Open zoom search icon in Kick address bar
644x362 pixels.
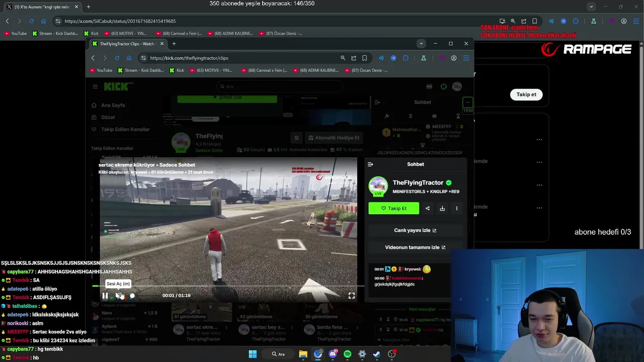coord(343,58)
